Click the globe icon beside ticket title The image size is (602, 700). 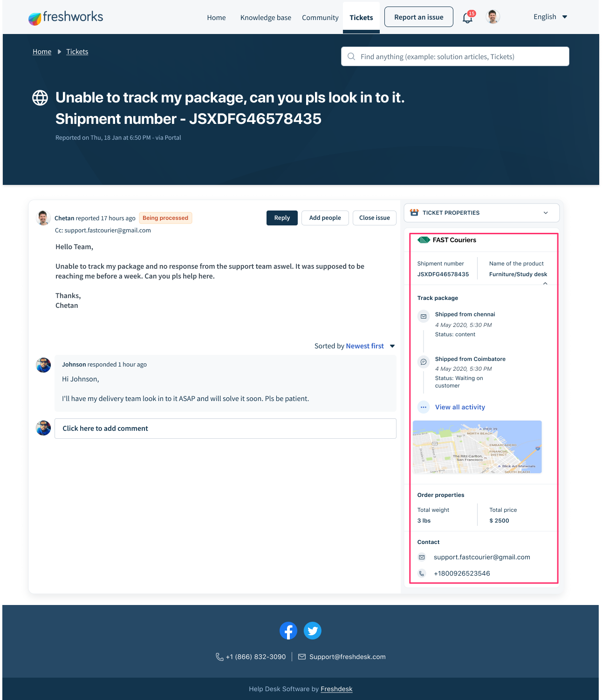(40, 98)
